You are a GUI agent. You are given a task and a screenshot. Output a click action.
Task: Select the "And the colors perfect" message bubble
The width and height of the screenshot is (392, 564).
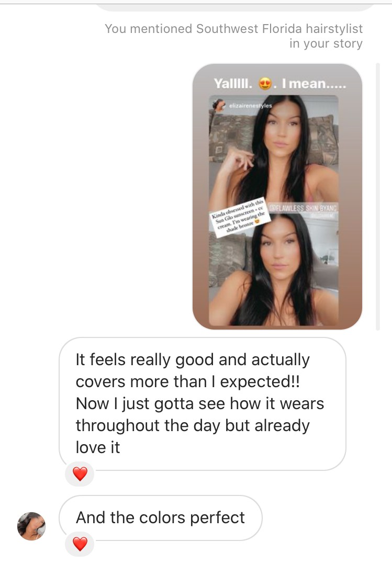(x=161, y=517)
